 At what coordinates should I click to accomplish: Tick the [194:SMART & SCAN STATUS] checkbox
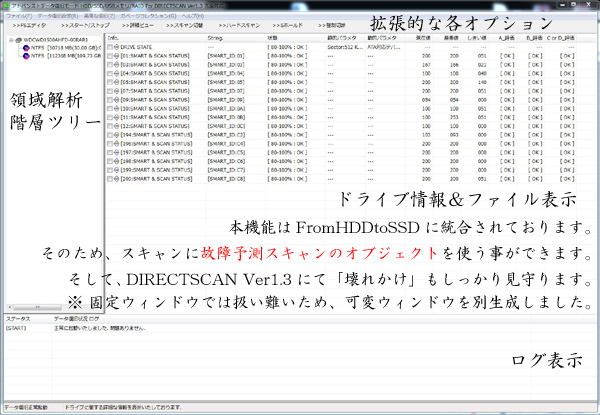click(x=110, y=135)
